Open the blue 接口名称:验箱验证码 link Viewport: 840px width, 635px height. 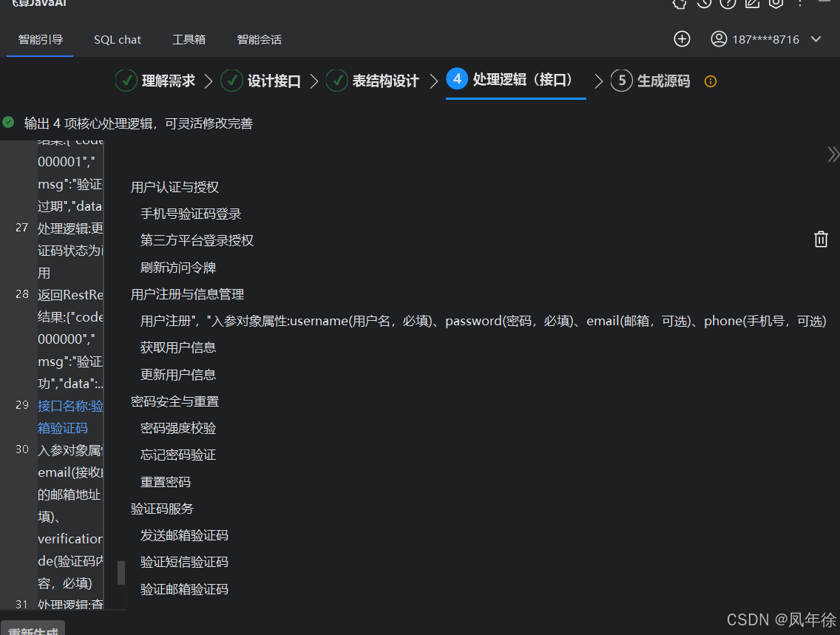click(x=70, y=406)
